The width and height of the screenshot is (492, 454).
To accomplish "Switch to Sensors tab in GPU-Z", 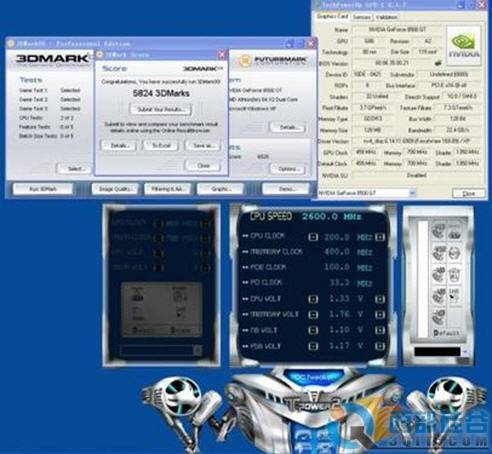I will [362, 17].
